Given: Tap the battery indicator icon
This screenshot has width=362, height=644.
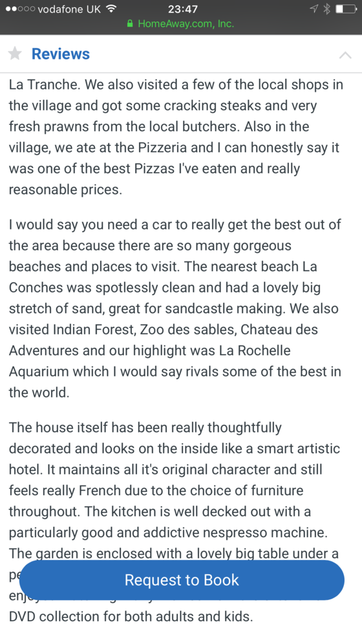Looking at the screenshot, I should click(346, 8).
